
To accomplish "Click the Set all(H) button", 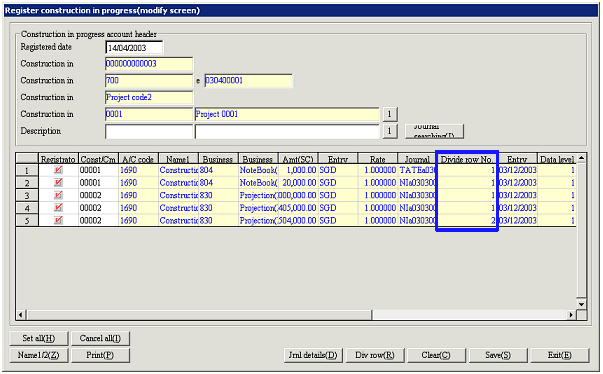I will coord(39,338).
